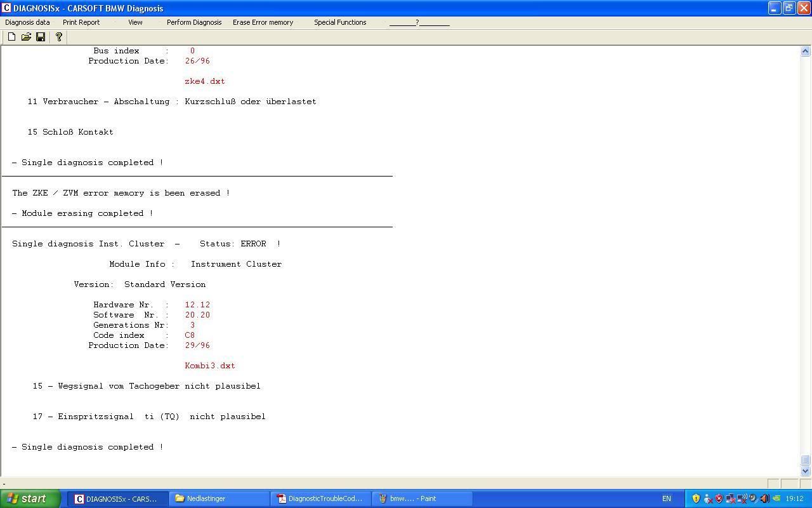Click the vertical scrollbar up arrow

coord(806,51)
